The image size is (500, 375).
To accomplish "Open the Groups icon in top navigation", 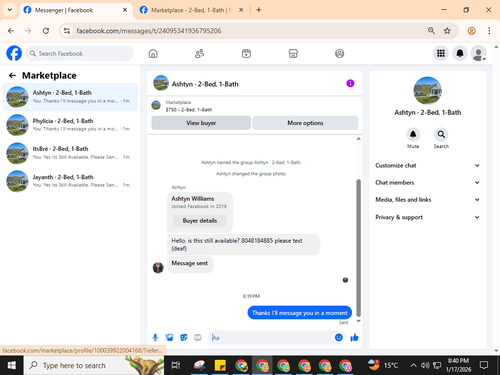I will (339, 53).
